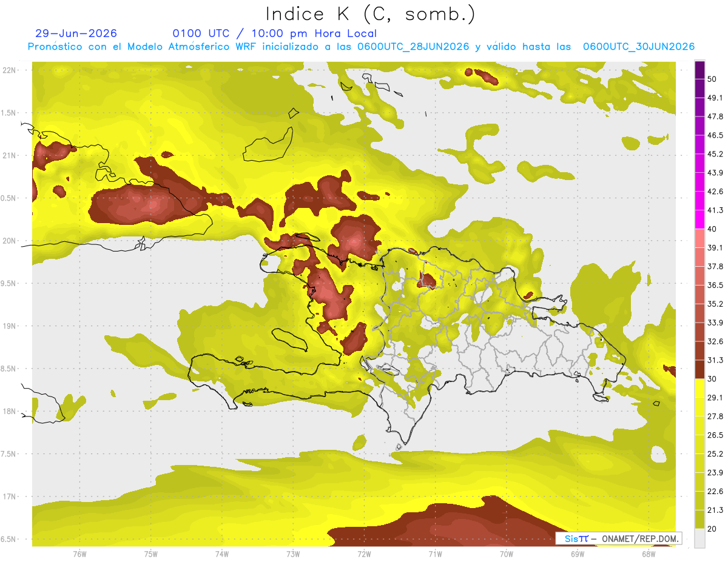Click the colorbar value "22.6"

click(715, 492)
